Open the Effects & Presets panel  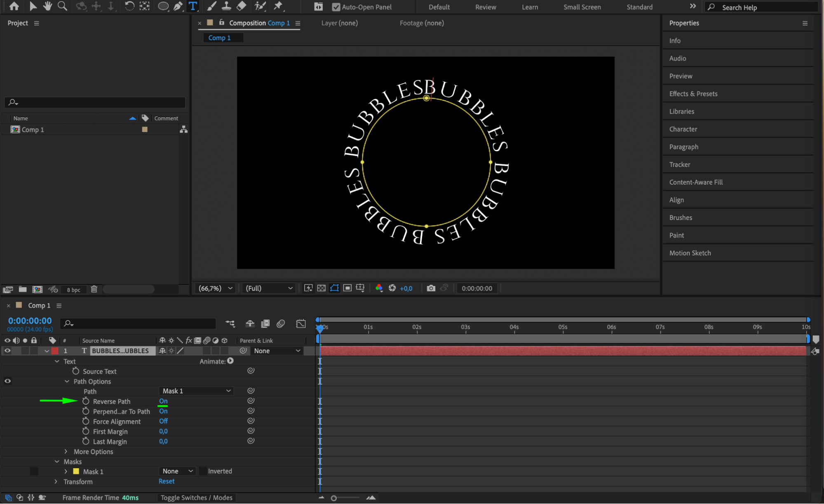point(693,94)
